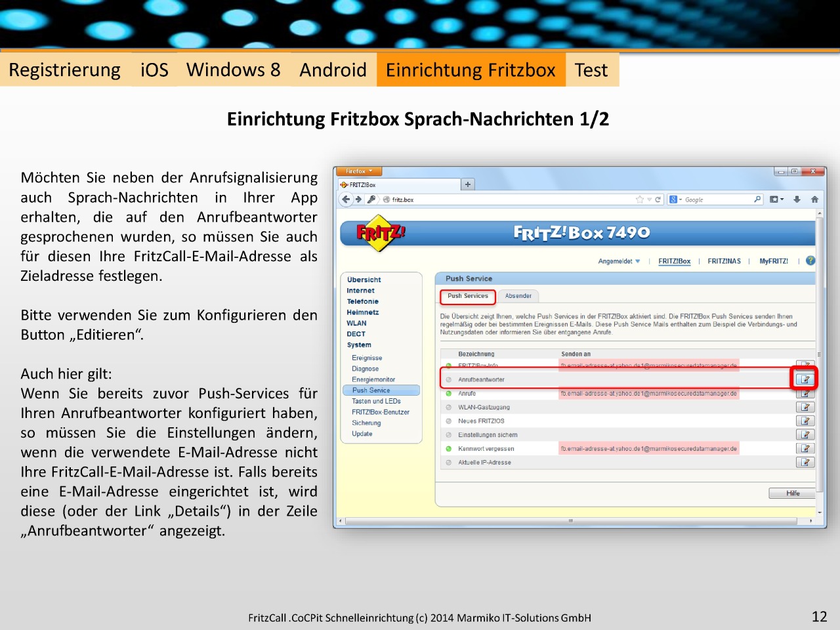Viewport: 840px width, 630px height.
Task: Open the Firefox menu dropdown
Action: click(359, 171)
